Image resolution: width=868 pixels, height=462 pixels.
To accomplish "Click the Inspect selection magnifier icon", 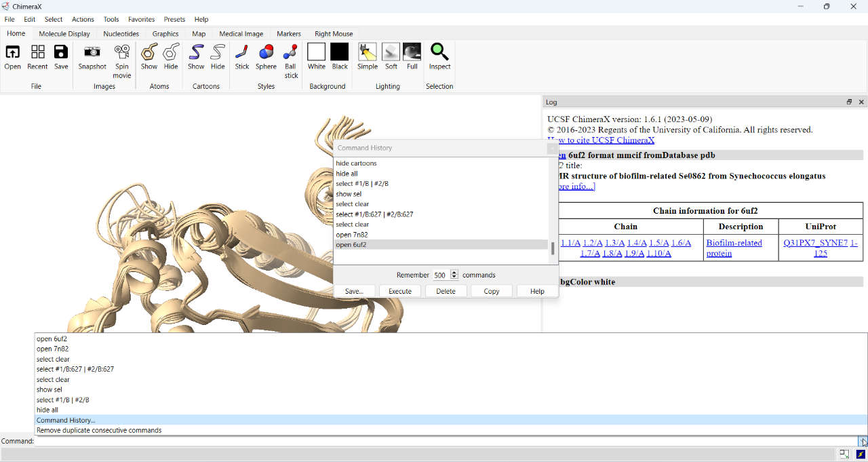I will 439,52.
